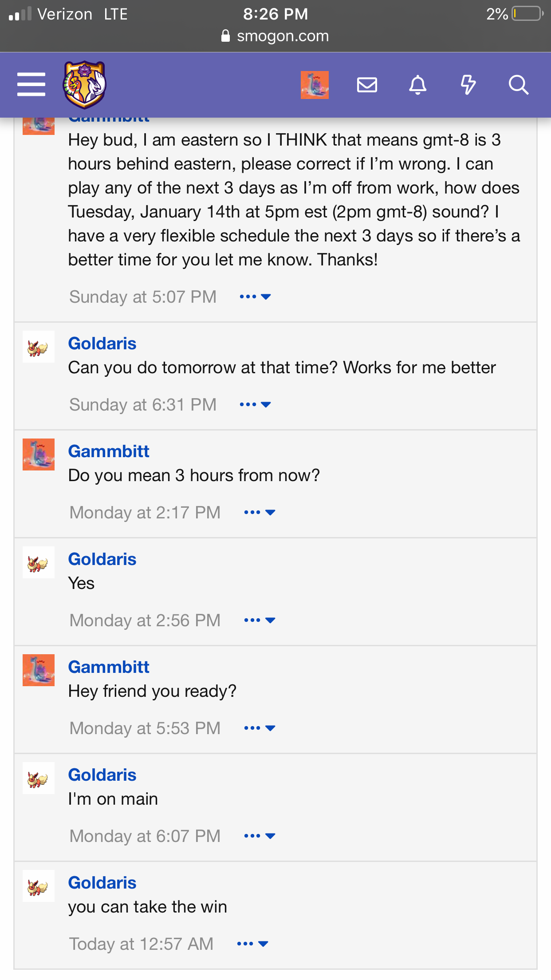The height and width of the screenshot is (980, 551).
Task: Expand options for Sunday 5:07 PM message
Action: click(255, 296)
